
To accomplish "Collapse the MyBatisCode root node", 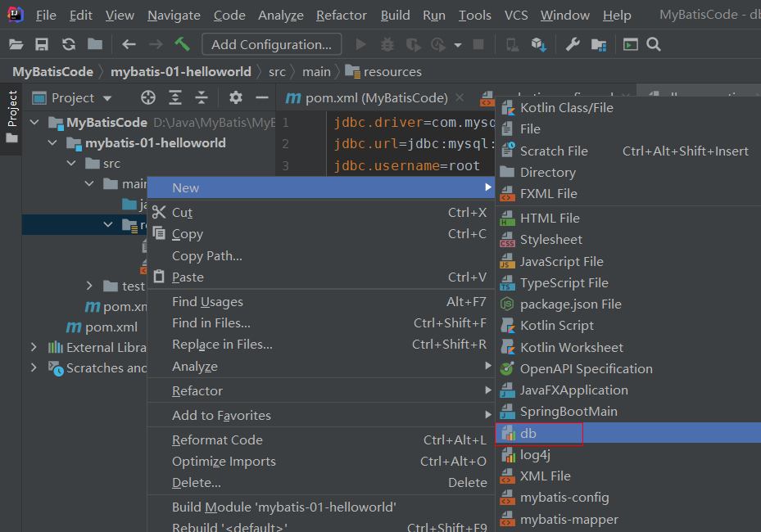I will click(x=34, y=122).
